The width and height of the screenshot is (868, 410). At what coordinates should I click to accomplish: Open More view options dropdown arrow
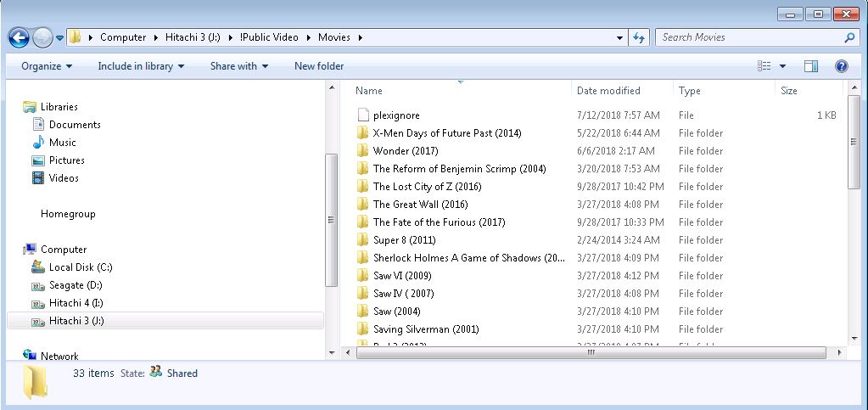click(782, 66)
